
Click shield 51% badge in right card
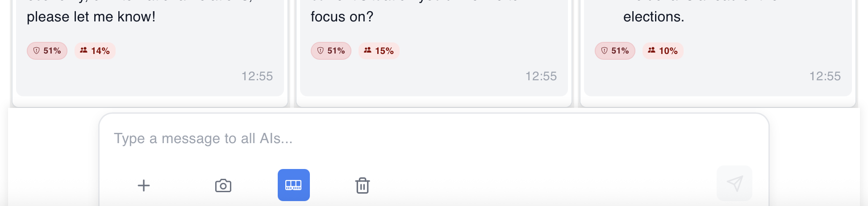click(x=615, y=51)
